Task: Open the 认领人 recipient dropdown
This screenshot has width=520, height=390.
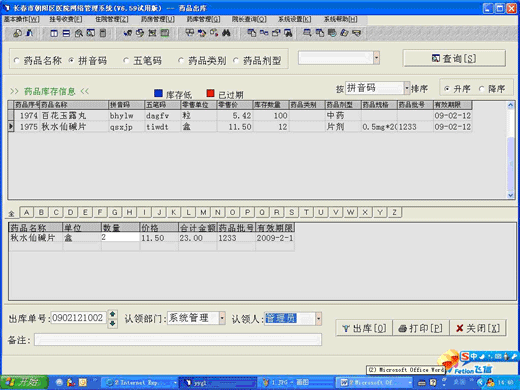Action: click(x=319, y=318)
